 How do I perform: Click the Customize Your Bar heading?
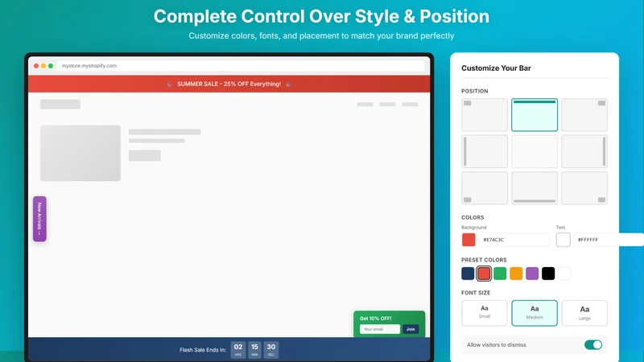click(496, 68)
